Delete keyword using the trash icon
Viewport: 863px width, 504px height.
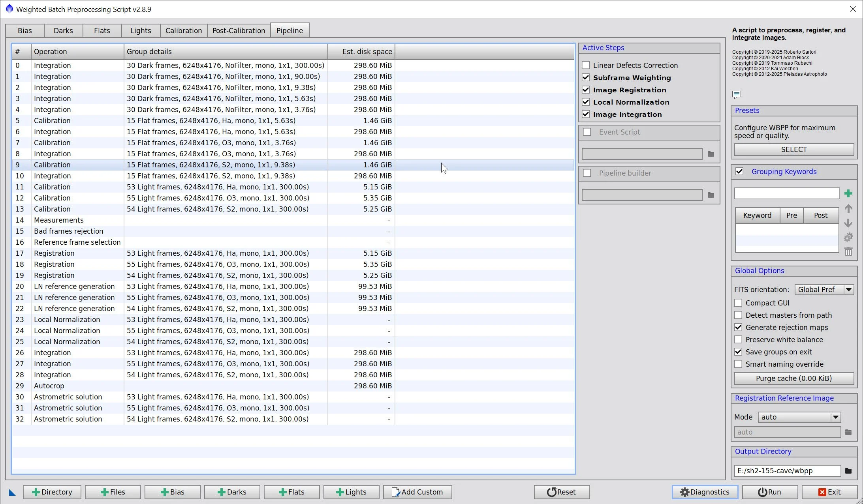[x=848, y=252]
